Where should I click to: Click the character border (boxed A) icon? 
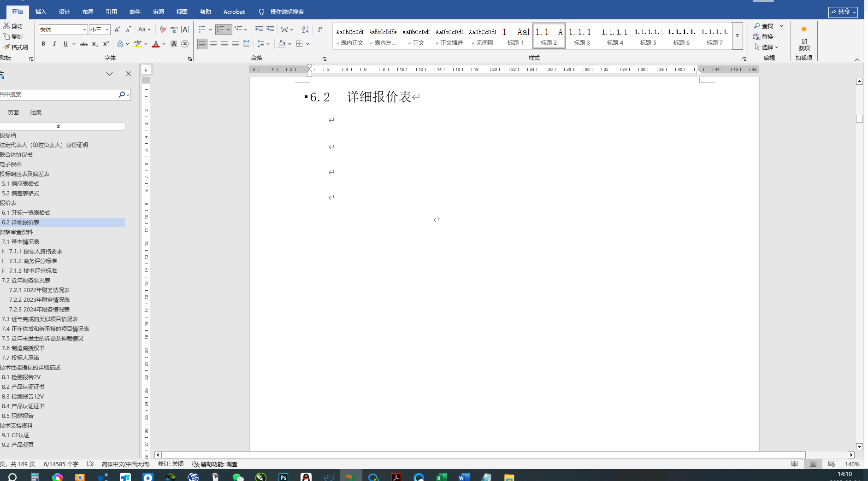(185, 29)
